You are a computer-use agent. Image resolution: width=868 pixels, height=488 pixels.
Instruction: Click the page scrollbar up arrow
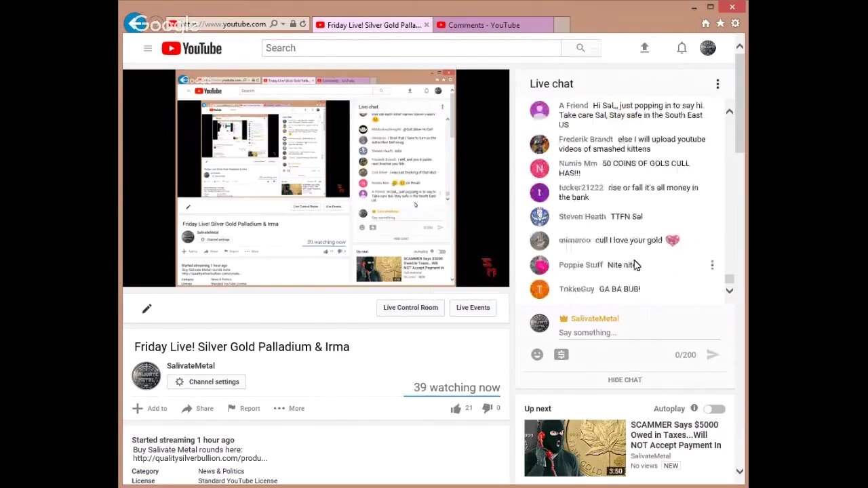(739, 46)
